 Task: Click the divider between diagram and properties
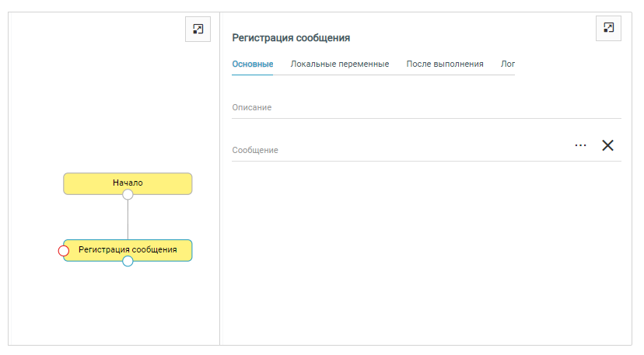point(219,179)
